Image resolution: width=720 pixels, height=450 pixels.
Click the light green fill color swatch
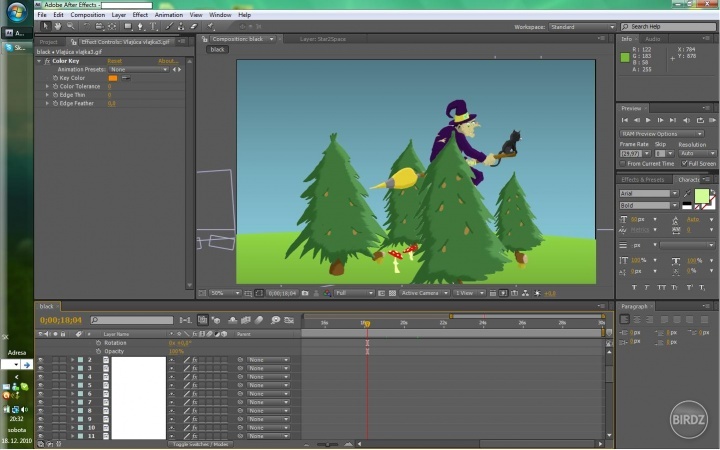702,196
